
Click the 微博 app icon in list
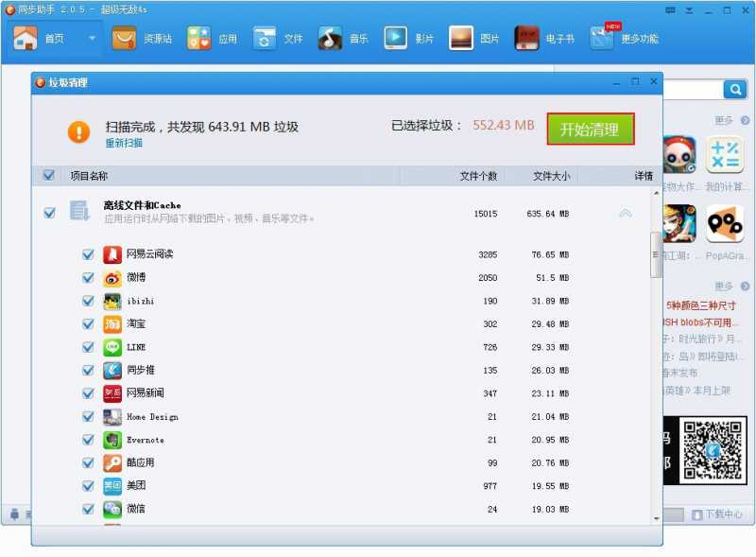click(x=112, y=278)
